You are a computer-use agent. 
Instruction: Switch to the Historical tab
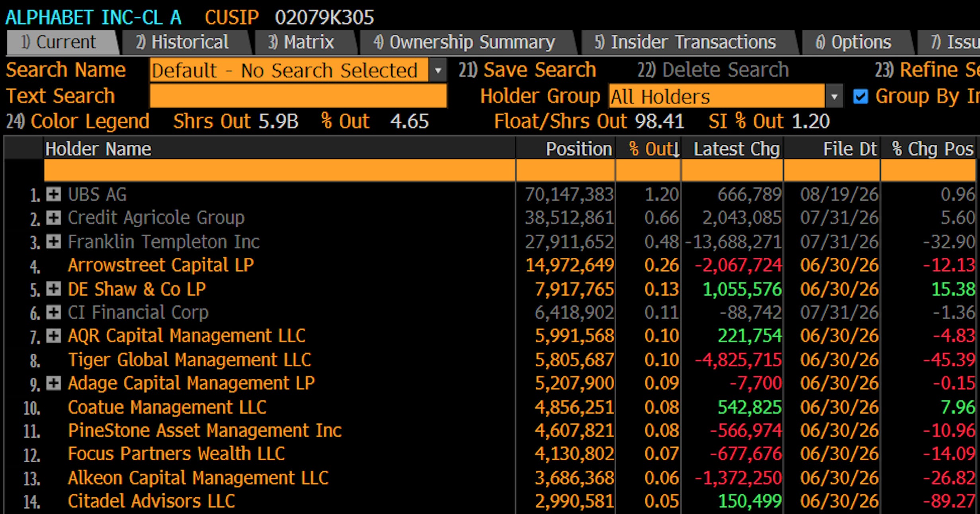click(x=182, y=42)
